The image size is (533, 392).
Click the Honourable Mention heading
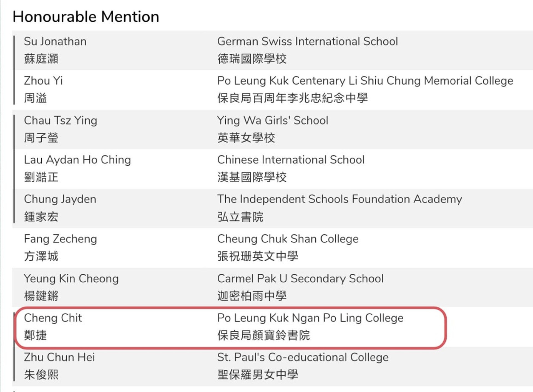pyautogui.click(x=86, y=17)
